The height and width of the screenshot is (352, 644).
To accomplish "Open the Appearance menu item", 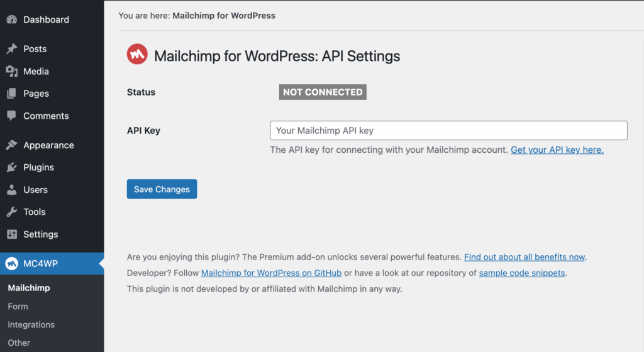I will click(48, 145).
